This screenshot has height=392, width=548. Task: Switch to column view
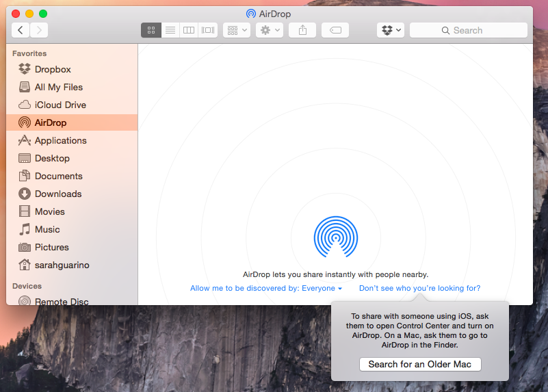[x=189, y=30]
